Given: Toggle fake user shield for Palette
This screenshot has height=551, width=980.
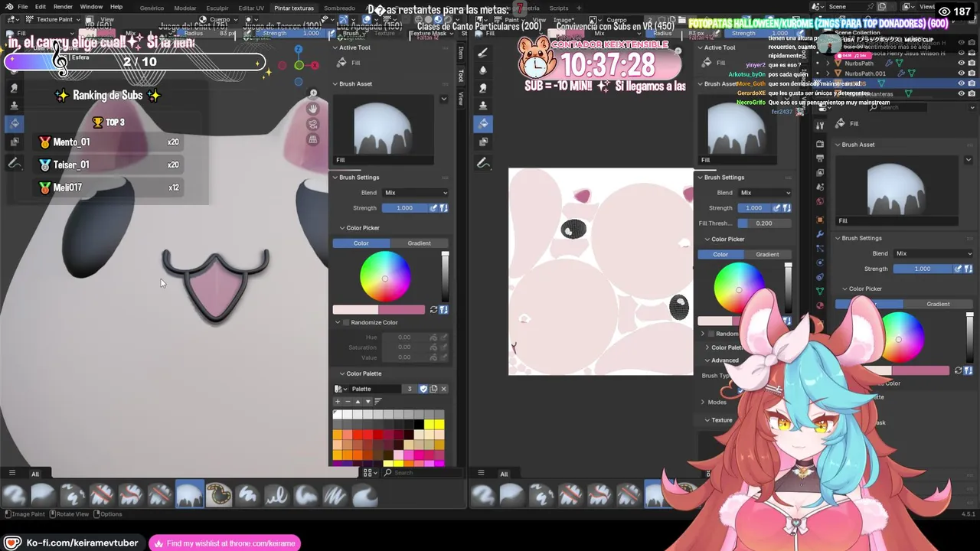Looking at the screenshot, I should [423, 389].
